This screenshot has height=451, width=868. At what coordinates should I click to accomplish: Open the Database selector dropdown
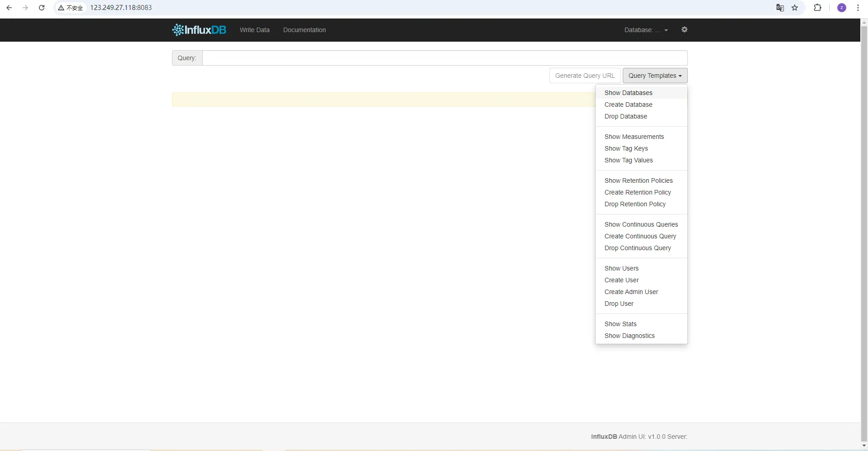(x=646, y=30)
